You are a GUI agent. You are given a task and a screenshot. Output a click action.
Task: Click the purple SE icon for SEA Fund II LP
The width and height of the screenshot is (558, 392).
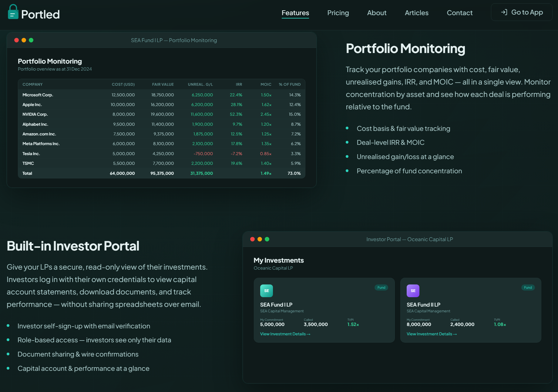click(413, 291)
